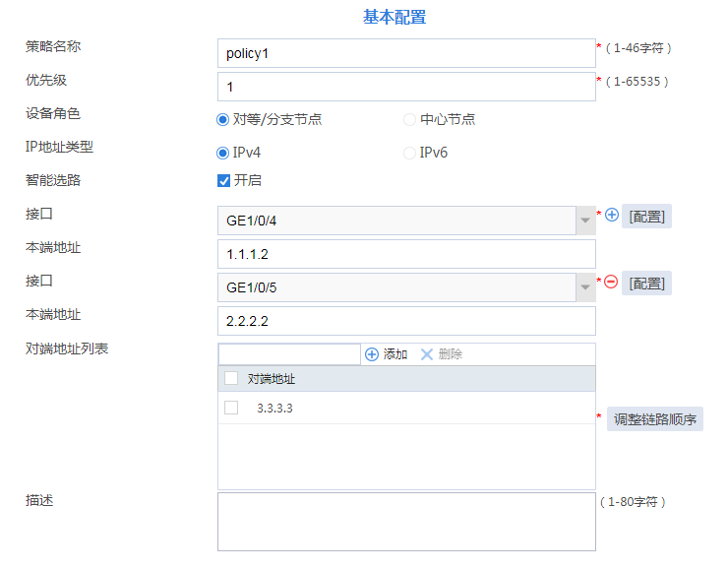728x570 pixels.
Task: Choose IPv6 address type
Action: point(409,153)
